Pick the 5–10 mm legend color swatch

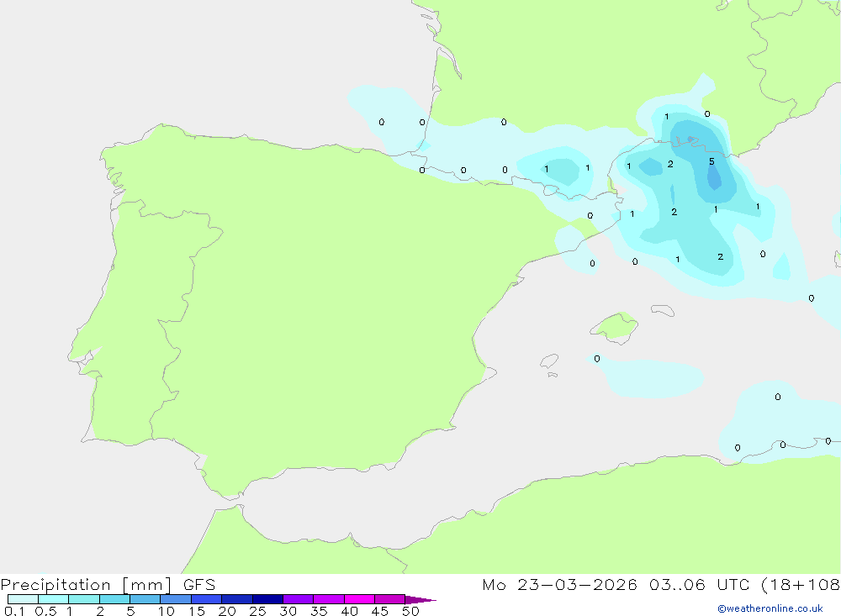click(x=145, y=599)
